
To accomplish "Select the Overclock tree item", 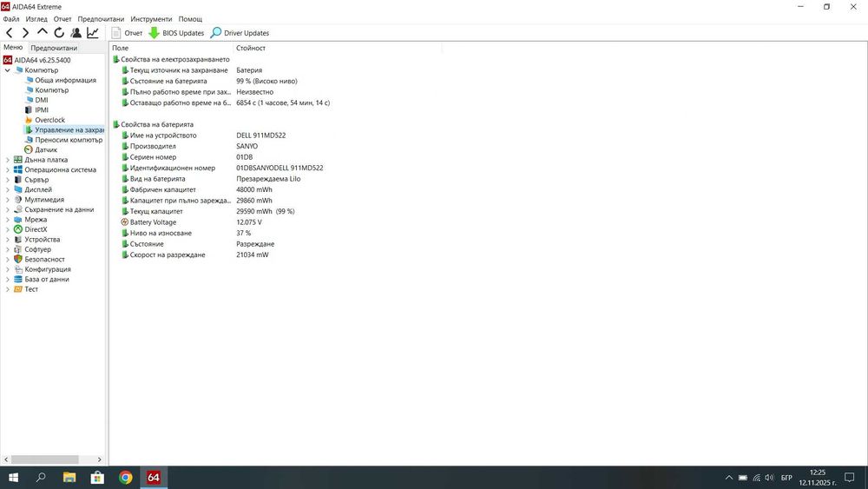I will (x=49, y=120).
